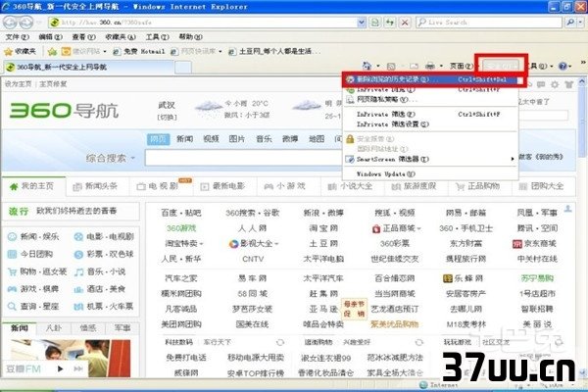Click the shirt skin icon on 360 page

pyautogui.click(x=568, y=85)
